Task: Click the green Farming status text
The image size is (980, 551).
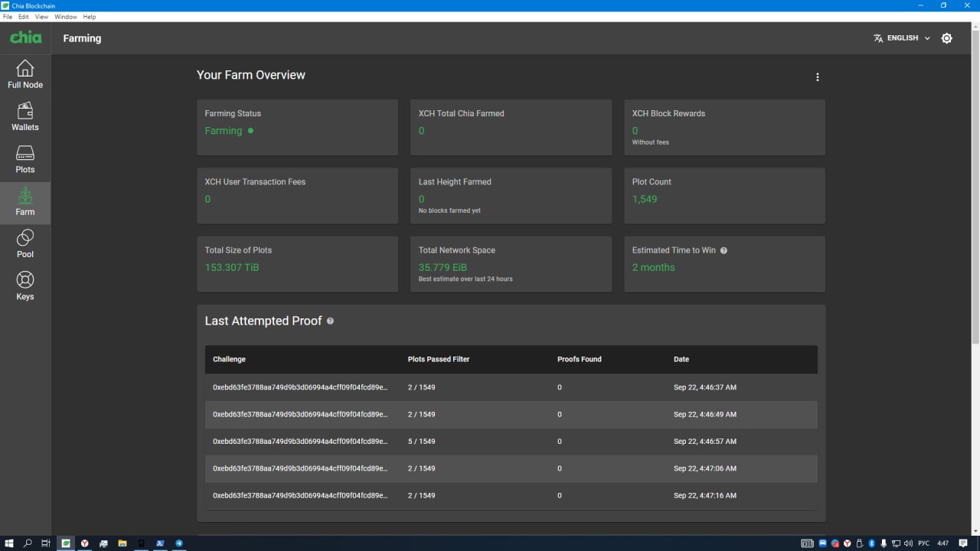Action: click(x=224, y=131)
